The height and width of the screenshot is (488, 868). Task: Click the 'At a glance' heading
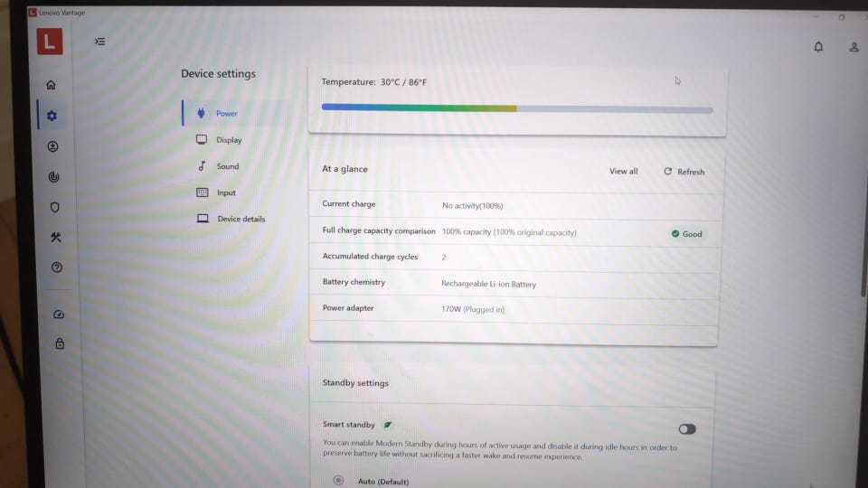click(x=344, y=169)
